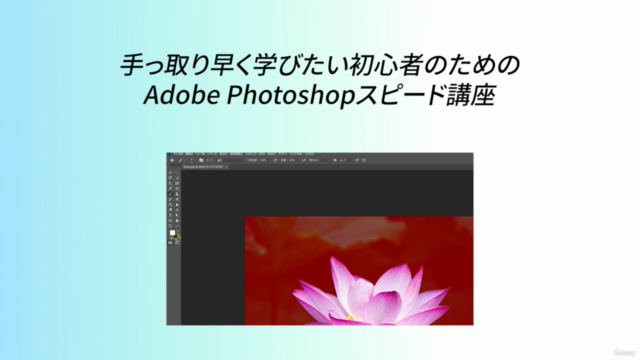Toggle Quick Mask mode icon
Image resolution: width=640 pixels, height=360 pixels.
coord(170,242)
